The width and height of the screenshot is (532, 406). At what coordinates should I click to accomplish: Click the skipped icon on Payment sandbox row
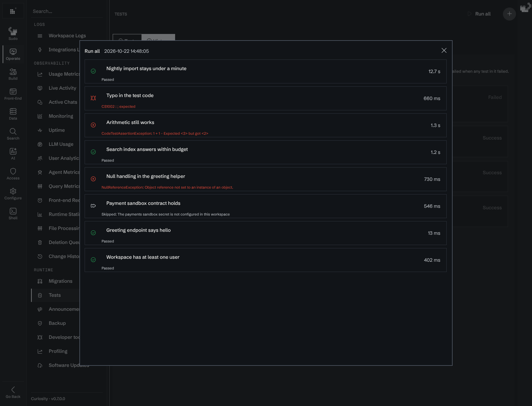point(93,206)
